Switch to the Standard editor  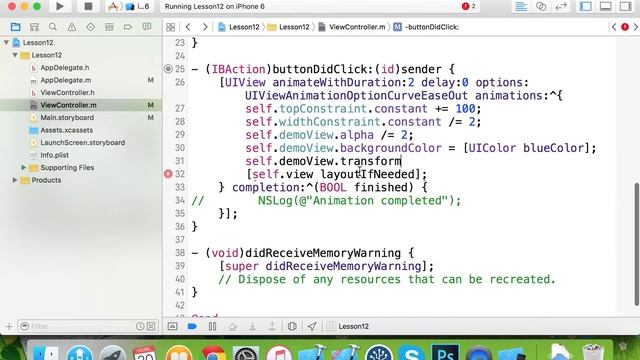pos(521,7)
